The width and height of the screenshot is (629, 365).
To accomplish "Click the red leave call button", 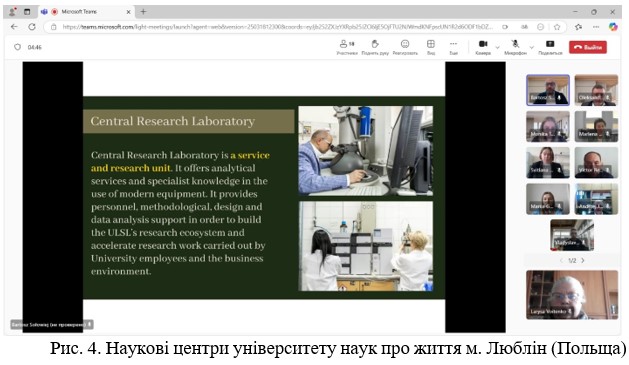I will coord(588,47).
